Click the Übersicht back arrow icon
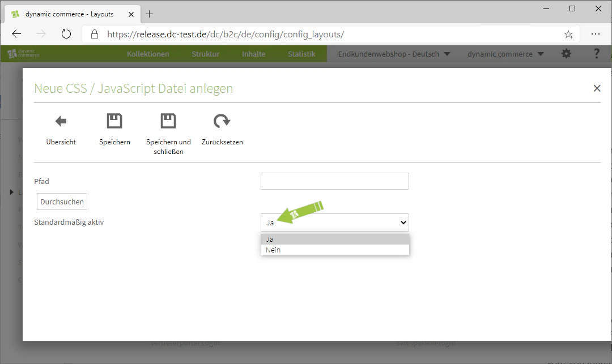The height and width of the screenshot is (364, 612). 61,121
